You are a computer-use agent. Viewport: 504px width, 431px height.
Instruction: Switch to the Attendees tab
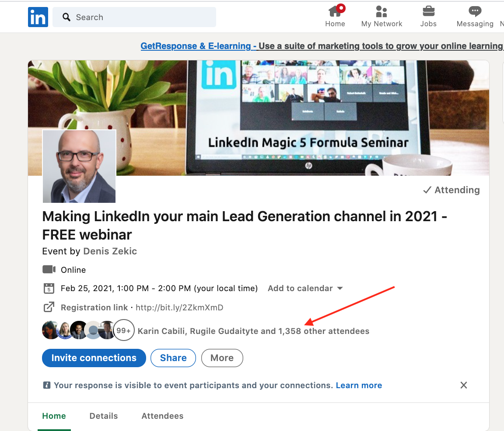(x=162, y=416)
